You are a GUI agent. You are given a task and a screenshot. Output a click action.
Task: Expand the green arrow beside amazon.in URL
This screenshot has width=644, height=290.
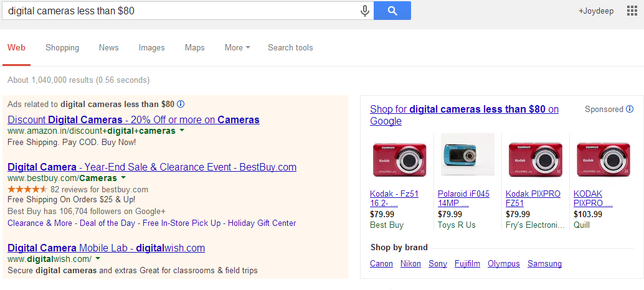click(181, 131)
